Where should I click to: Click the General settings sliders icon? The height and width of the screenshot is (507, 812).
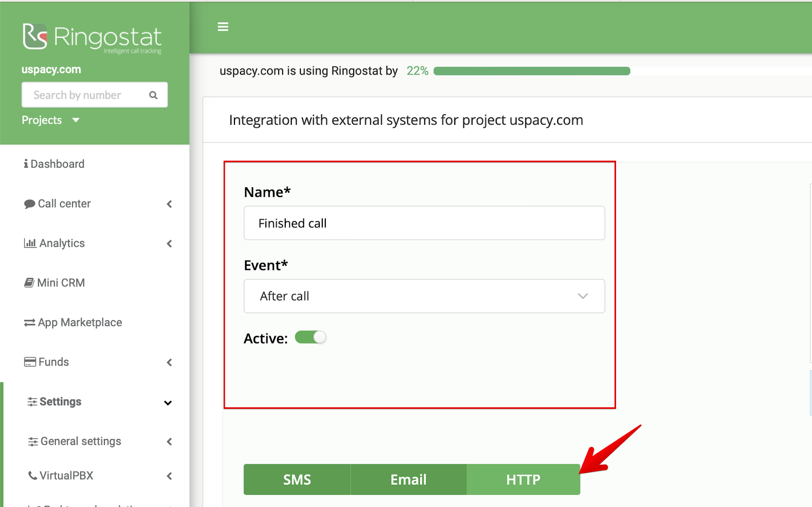click(x=33, y=442)
